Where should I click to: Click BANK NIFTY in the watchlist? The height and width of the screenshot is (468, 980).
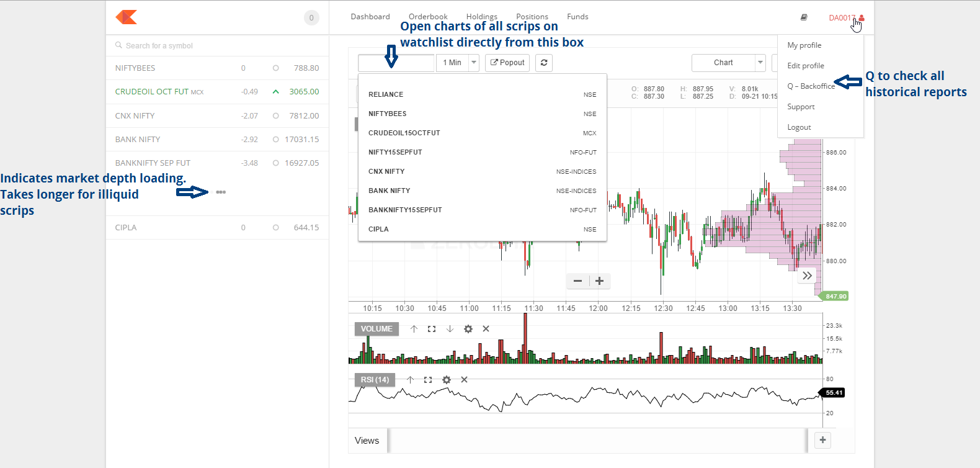point(217,140)
